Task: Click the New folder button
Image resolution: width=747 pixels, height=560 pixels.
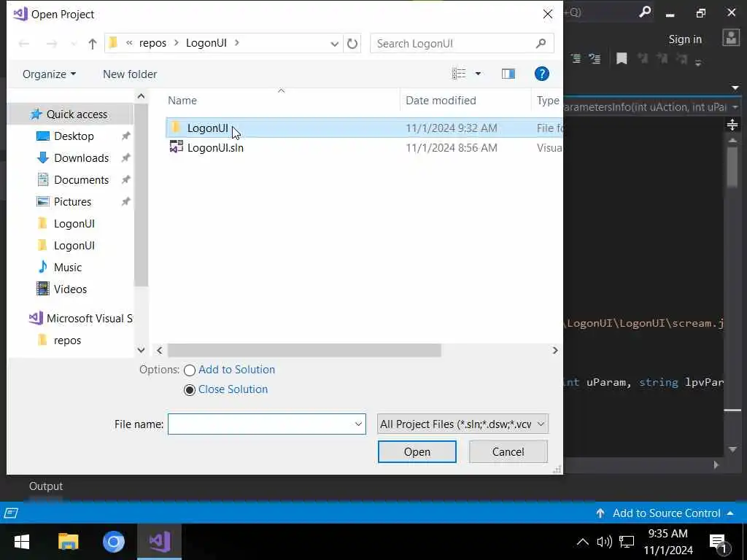Action: tap(130, 74)
